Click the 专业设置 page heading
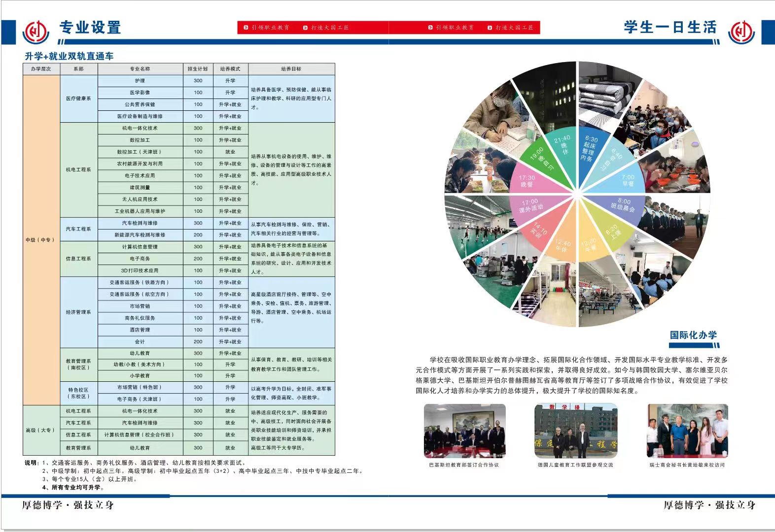Viewport: 775px width, 532px height. pyautogui.click(x=90, y=28)
